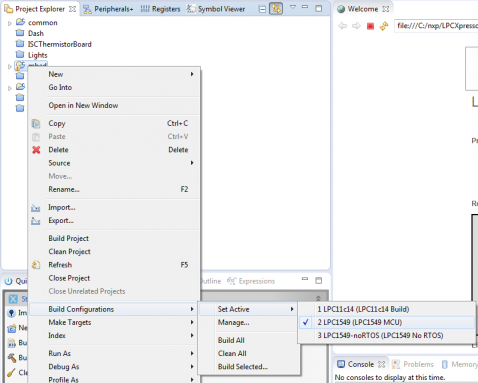This screenshot has height=383, width=478.
Task: Open the Set Active submenu
Action: [248, 309]
